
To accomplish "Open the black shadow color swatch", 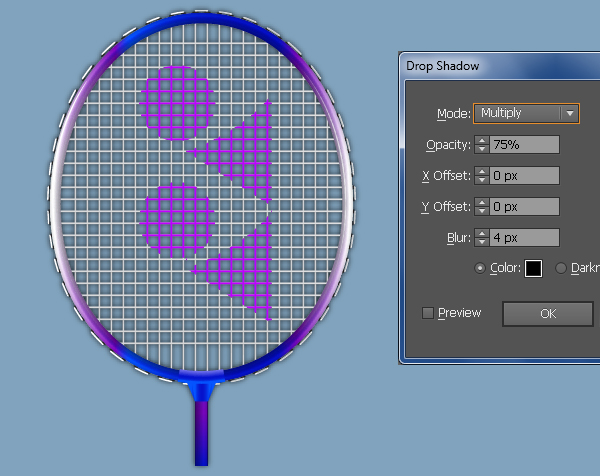I will pyautogui.click(x=533, y=268).
